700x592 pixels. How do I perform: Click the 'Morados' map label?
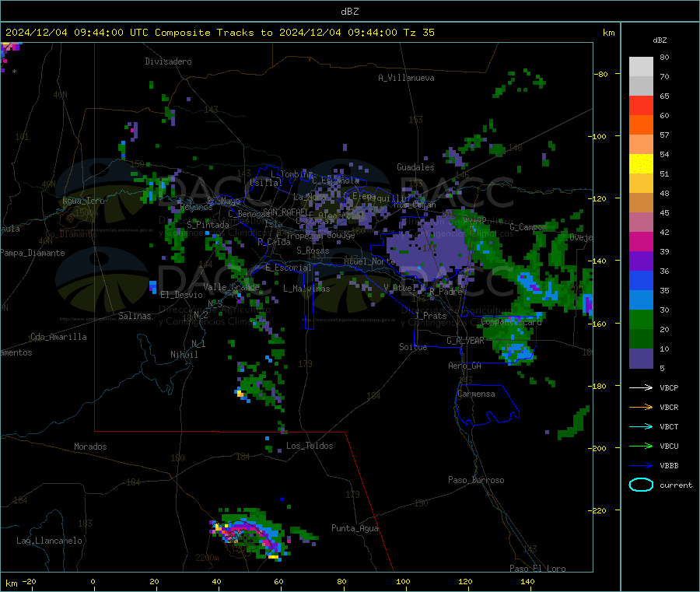click(91, 447)
